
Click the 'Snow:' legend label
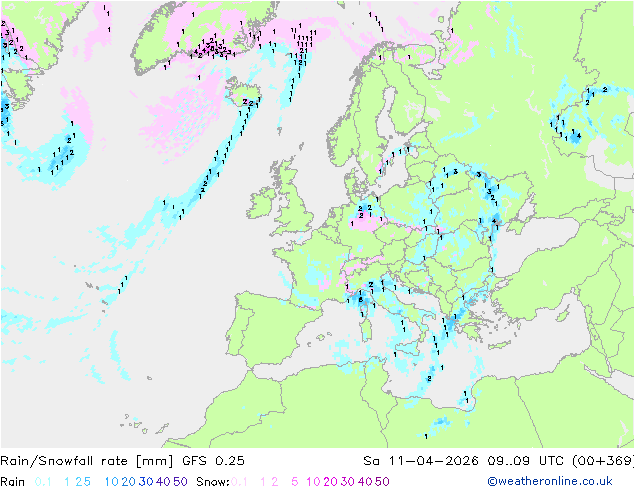point(213,482)
